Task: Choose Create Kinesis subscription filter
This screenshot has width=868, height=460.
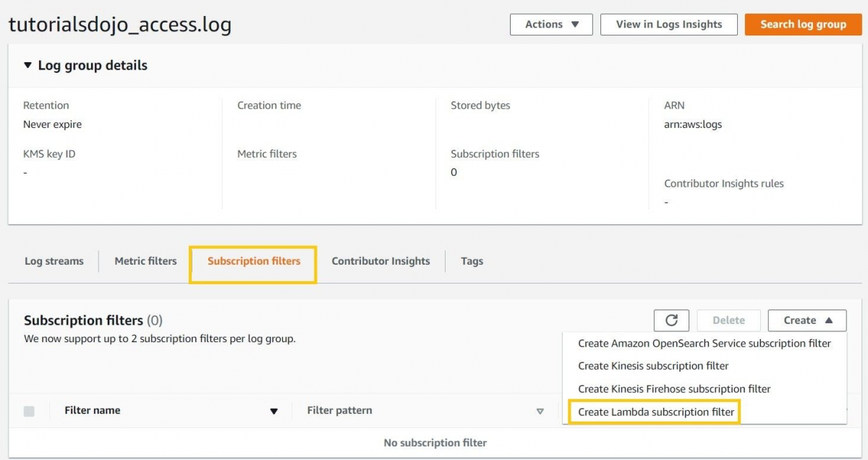Action: pos(652,366)
